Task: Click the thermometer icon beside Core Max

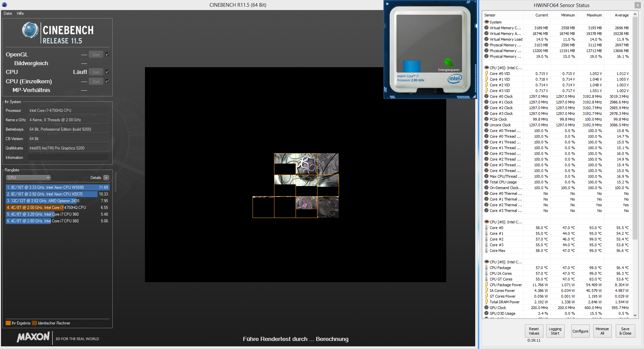Action: click(x=486, y=251)
